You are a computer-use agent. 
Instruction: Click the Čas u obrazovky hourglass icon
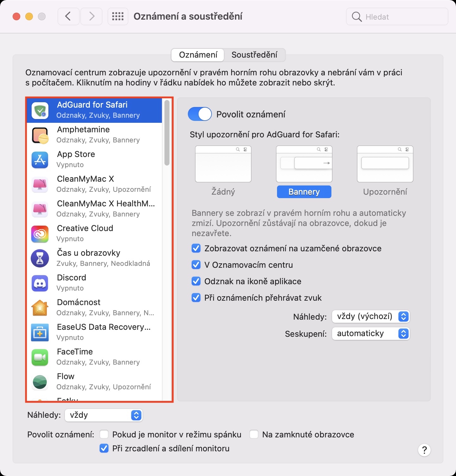[40, 259]
